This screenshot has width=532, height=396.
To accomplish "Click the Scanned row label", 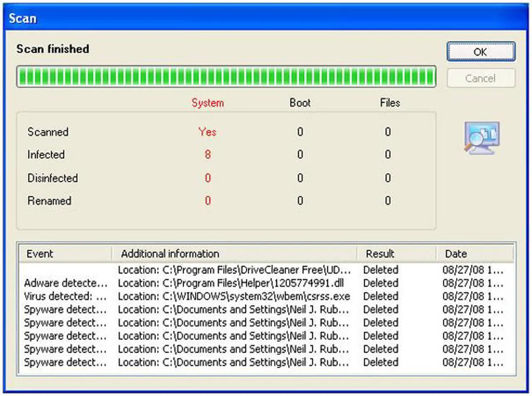I will (x=48, y=132).
